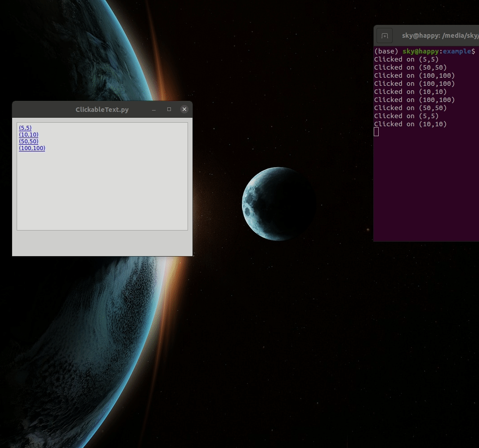
Task: Click the (base) sky@happy:example$ prompt line
Action: click(425, 51)
